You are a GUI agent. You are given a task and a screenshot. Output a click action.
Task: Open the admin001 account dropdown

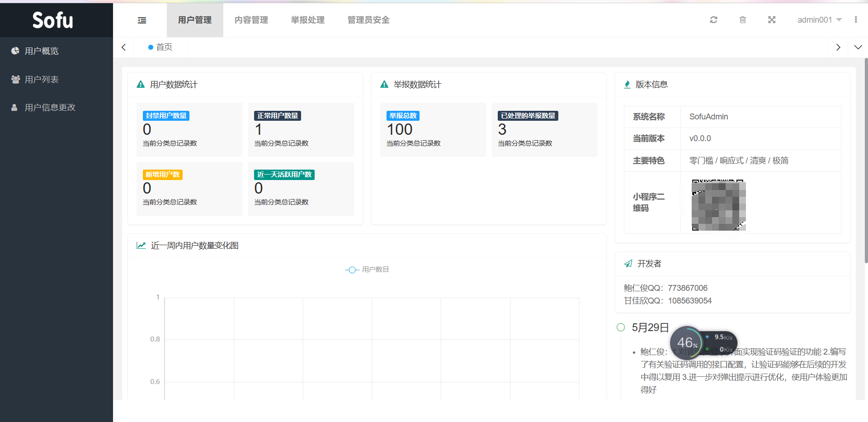[x=819, y=20]
